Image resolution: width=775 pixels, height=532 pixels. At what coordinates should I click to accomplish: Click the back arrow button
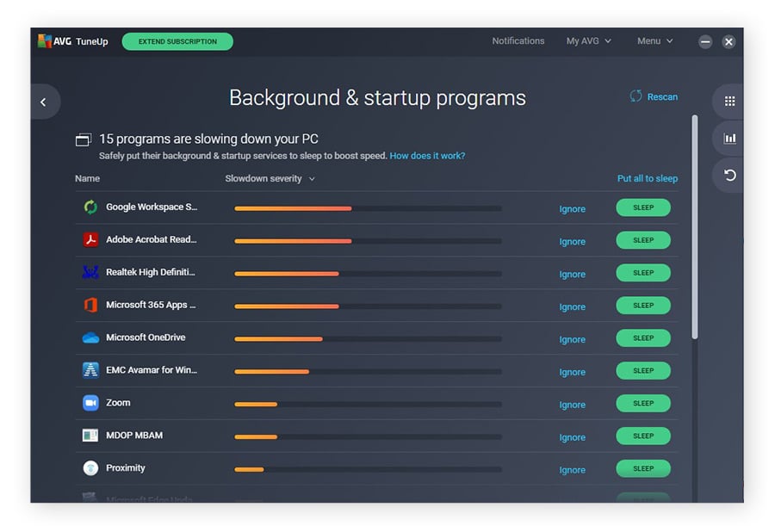[43, 102]
